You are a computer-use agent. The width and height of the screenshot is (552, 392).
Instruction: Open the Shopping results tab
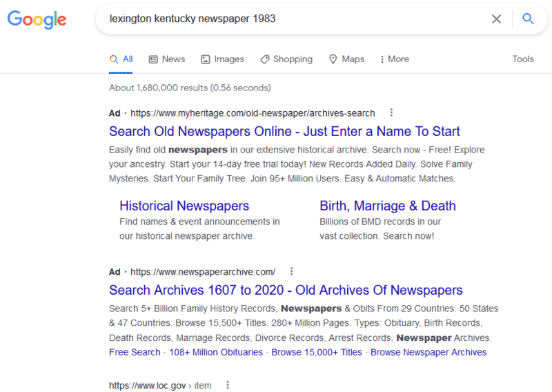point(286,59)
